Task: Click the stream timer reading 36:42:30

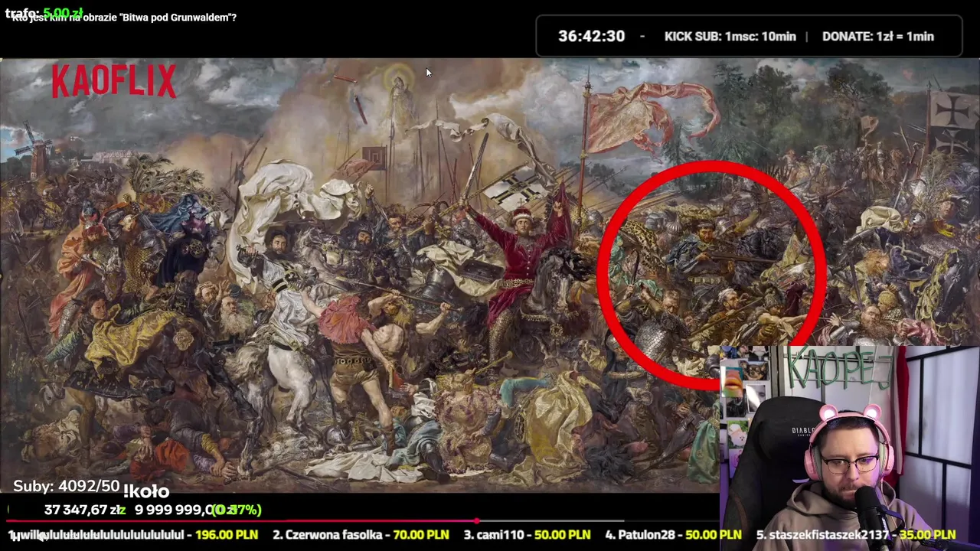Action: click(591, 36)
